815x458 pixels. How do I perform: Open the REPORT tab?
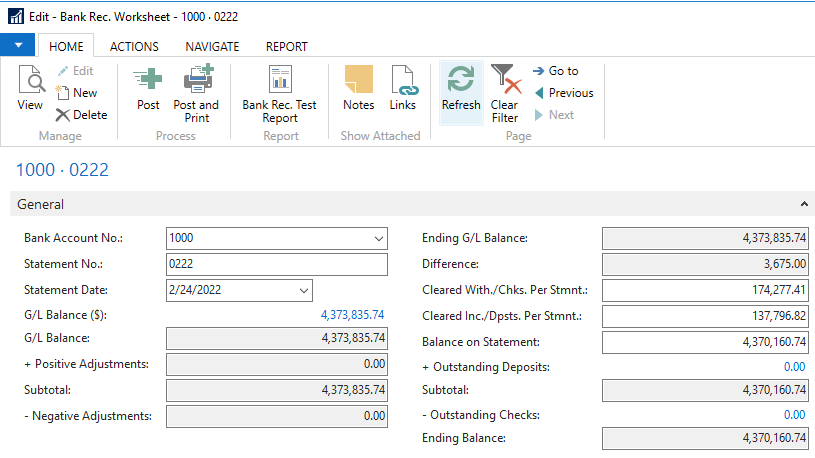coord(286,46)
